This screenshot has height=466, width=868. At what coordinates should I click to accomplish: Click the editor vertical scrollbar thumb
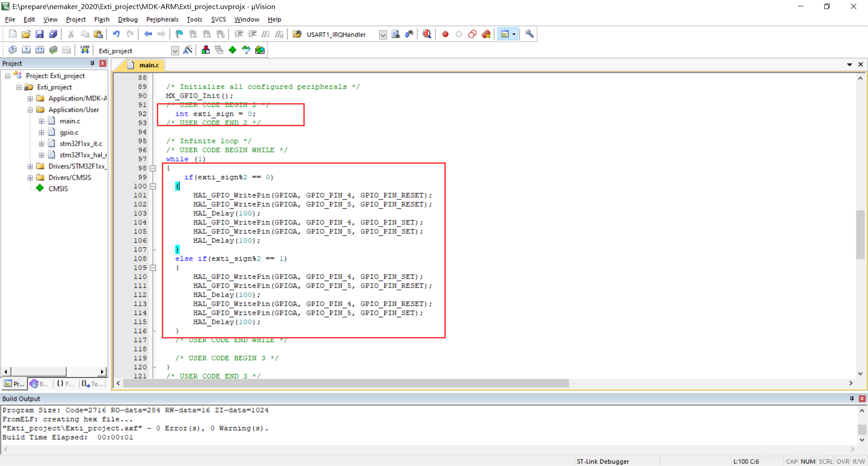tap(860, 234)
